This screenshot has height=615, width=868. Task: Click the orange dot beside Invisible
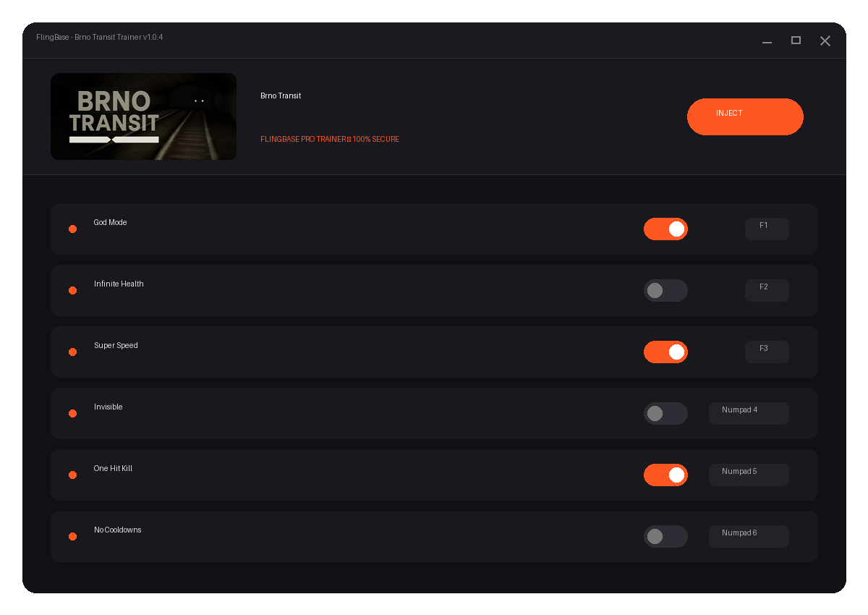[x=72, y=413]
